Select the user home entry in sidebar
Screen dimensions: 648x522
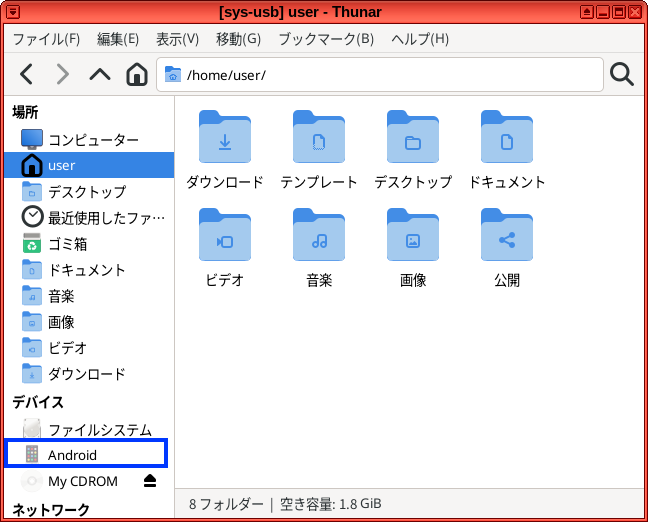click(x=89, y=165)
